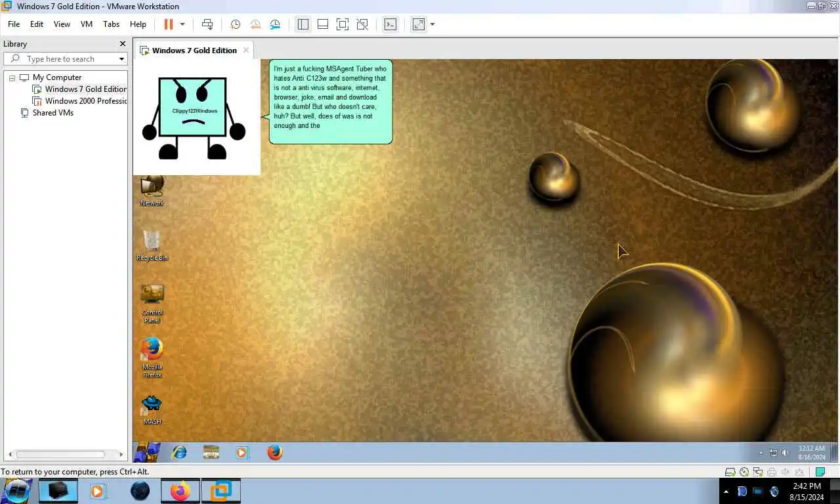Toggle the library sidebar view

[303, 24]
